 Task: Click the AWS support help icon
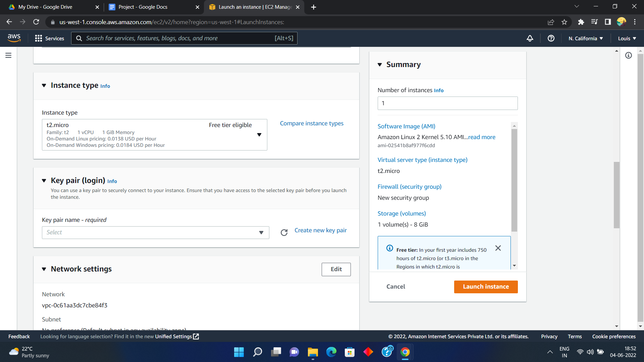(x=551, y=39)
